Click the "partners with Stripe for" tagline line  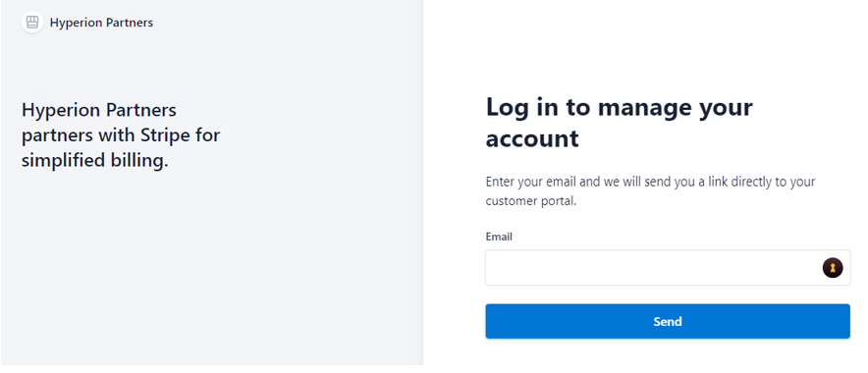(x=121, y=135)
